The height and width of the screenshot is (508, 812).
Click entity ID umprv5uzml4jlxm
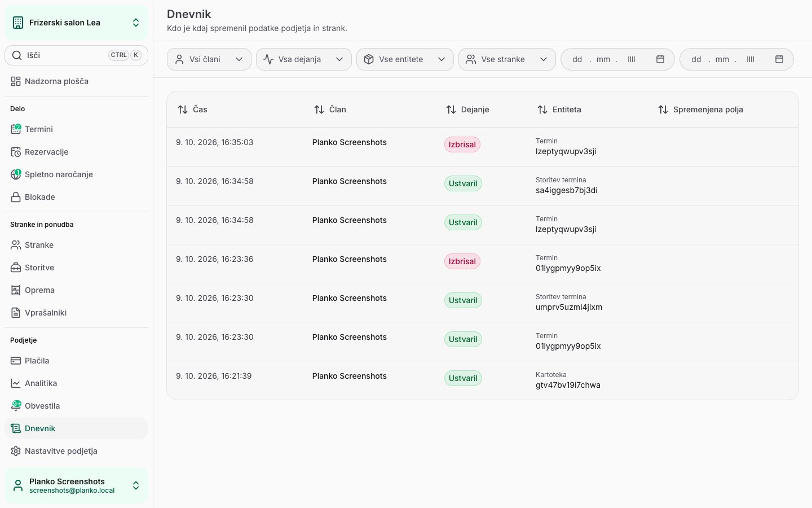pos(569,307)
